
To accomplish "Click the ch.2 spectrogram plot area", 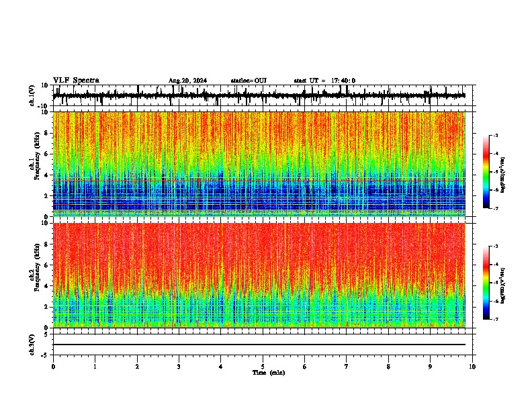I will point(259,275).
